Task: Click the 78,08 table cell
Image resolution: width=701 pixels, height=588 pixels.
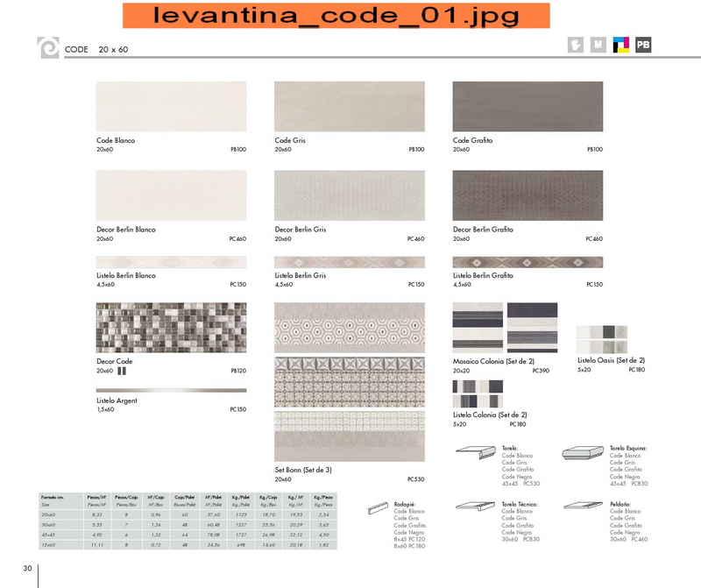Action: pos(214,535)
